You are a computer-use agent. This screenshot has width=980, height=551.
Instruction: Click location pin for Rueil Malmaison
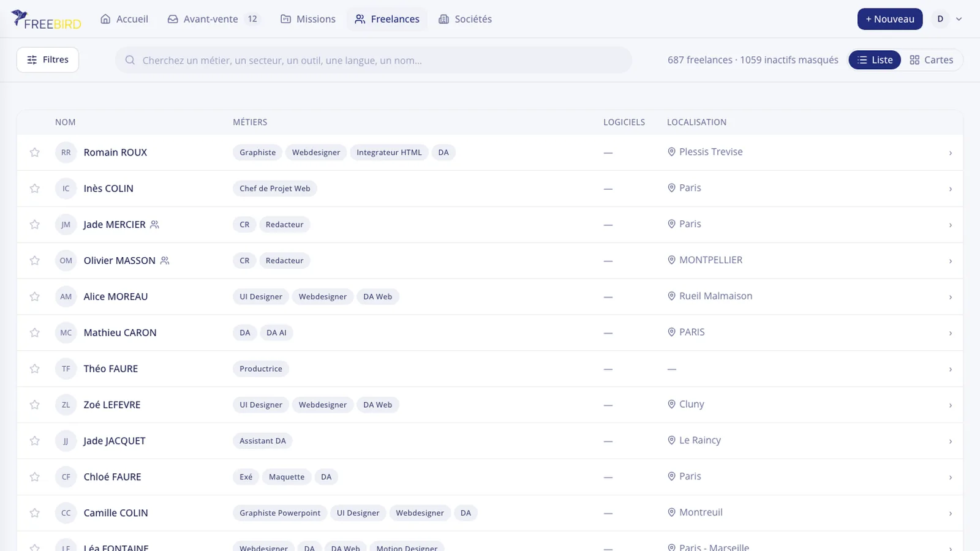[671, 296]
